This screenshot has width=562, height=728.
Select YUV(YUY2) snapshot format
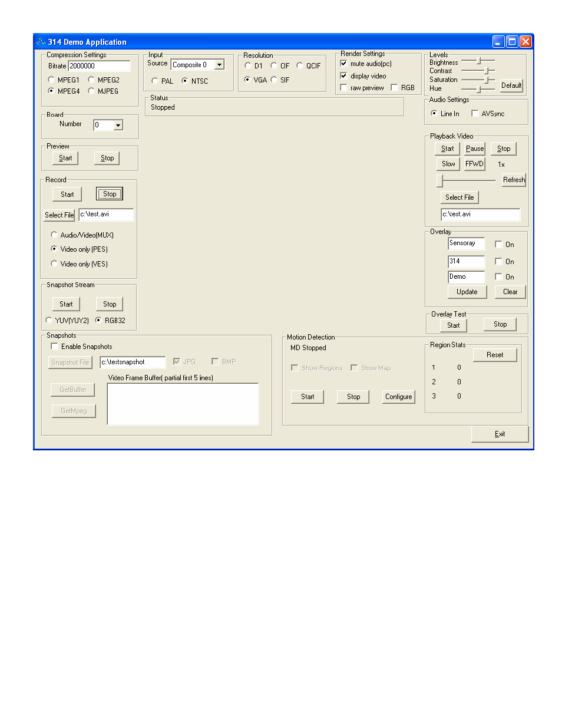[x=49, y=320]
